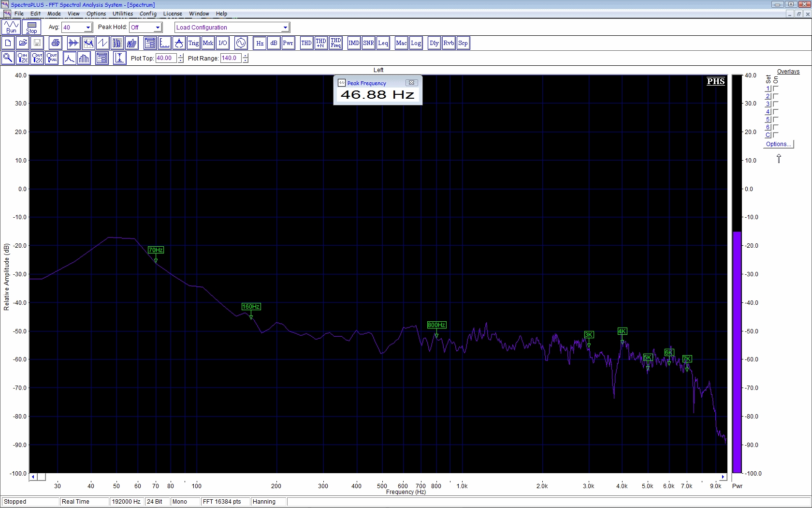The height and width of the screenshot is (508, 812).
Task: Check the overlay C checkbox
Action: click(776, 135)
